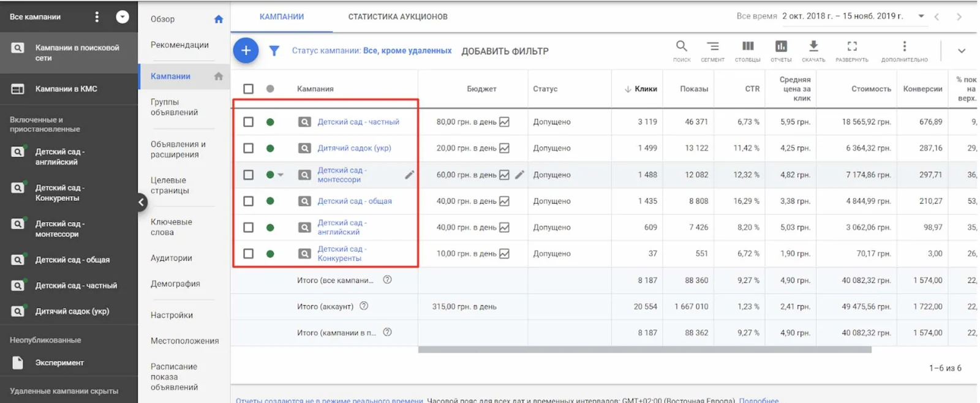Image resolution: width=980 pixels, height=403 pixels.
Task: Click the Стоимость column header
Action: point(871,89)
